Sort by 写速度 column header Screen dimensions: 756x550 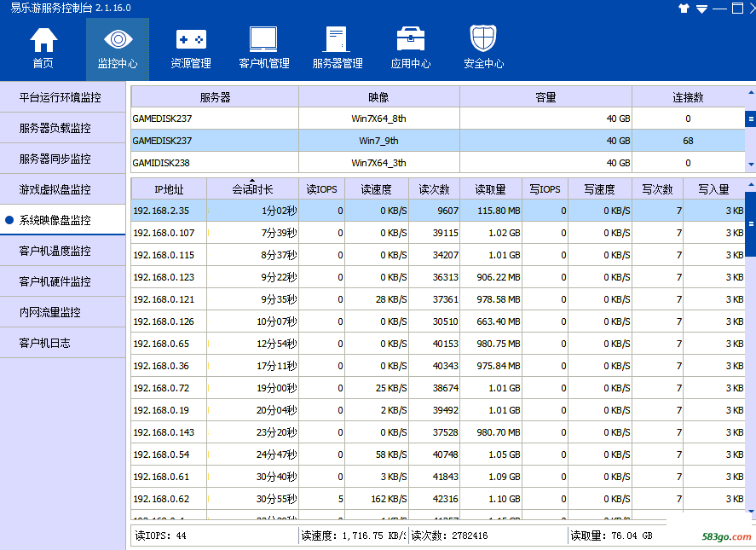pos(600,189)
